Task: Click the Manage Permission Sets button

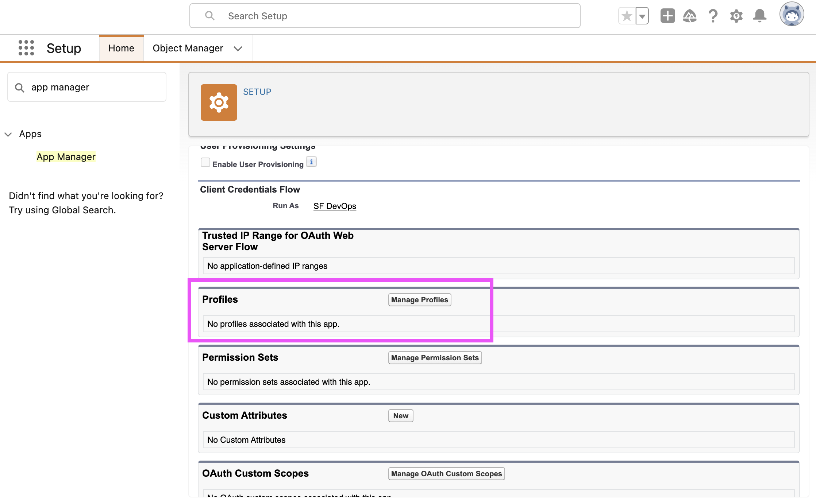Action: pyautogui.click(x=435, y=358)
